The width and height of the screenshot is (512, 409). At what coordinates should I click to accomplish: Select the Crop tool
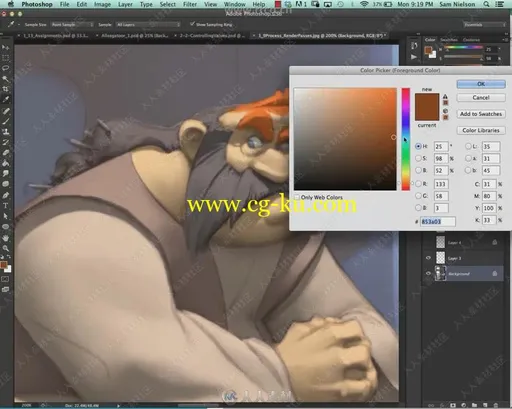pyautogui.click(x=5, y=89)
